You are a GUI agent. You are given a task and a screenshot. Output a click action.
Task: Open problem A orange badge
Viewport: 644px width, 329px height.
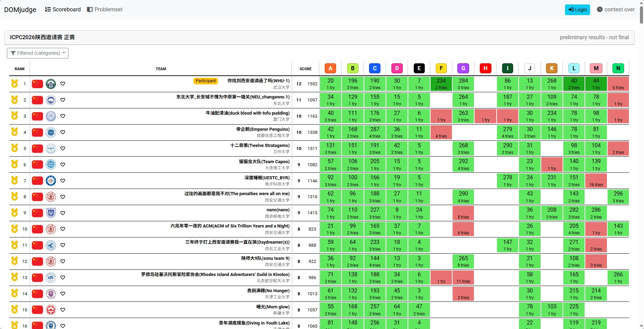click(330, 68)
